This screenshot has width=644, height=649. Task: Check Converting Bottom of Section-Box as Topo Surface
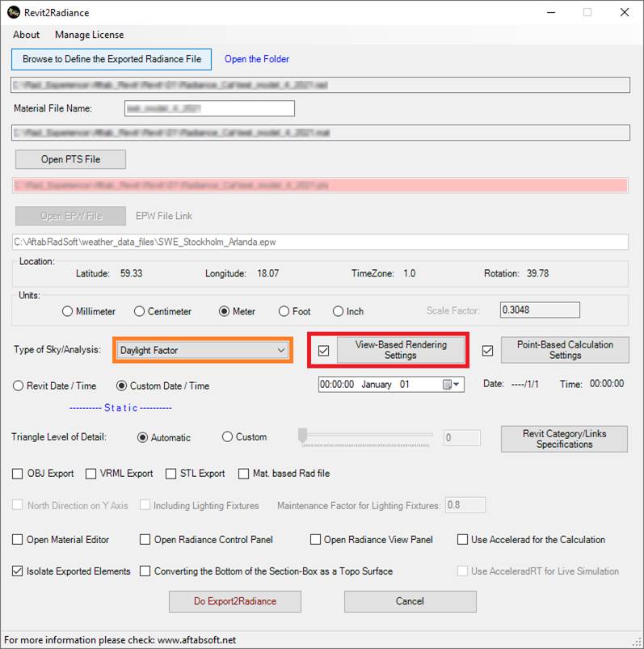coord(145,571)
